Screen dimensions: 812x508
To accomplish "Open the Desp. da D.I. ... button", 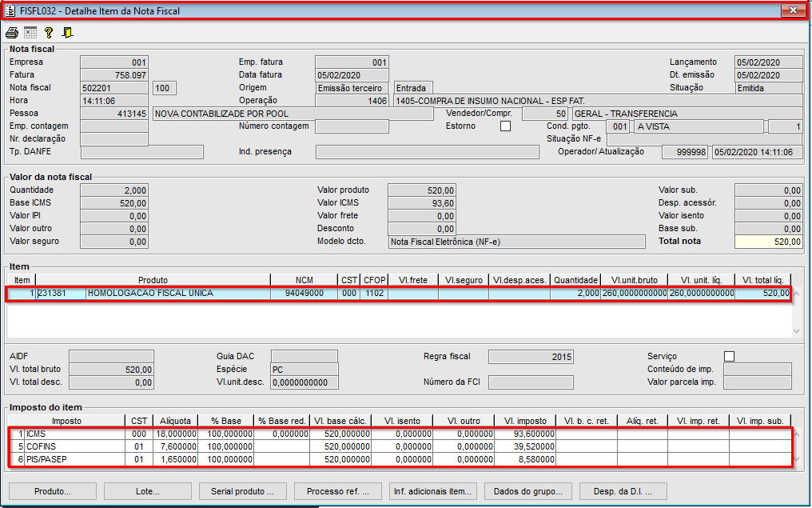I will point(623,491).
